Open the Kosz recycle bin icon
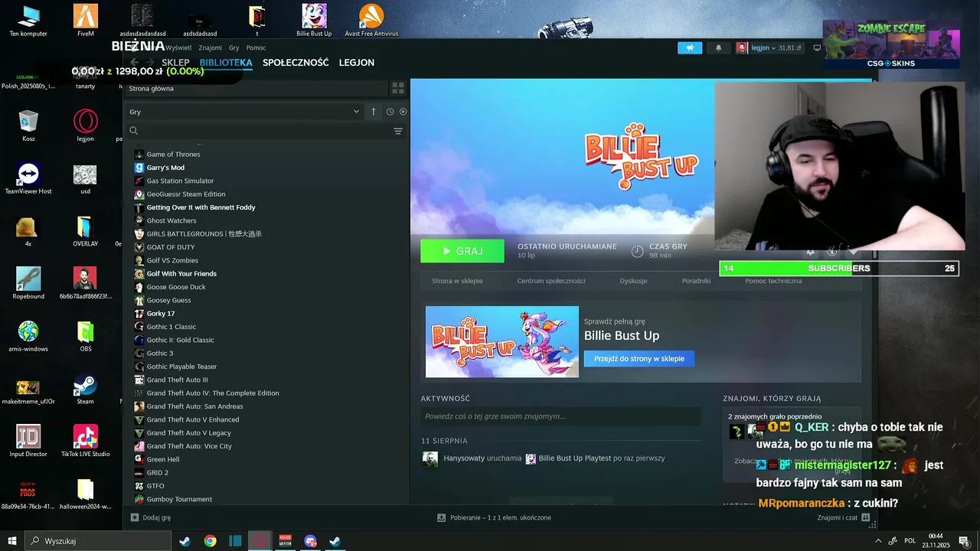This screenshot has width=980, height=551. pyautogui.click(x=28, y=126)
